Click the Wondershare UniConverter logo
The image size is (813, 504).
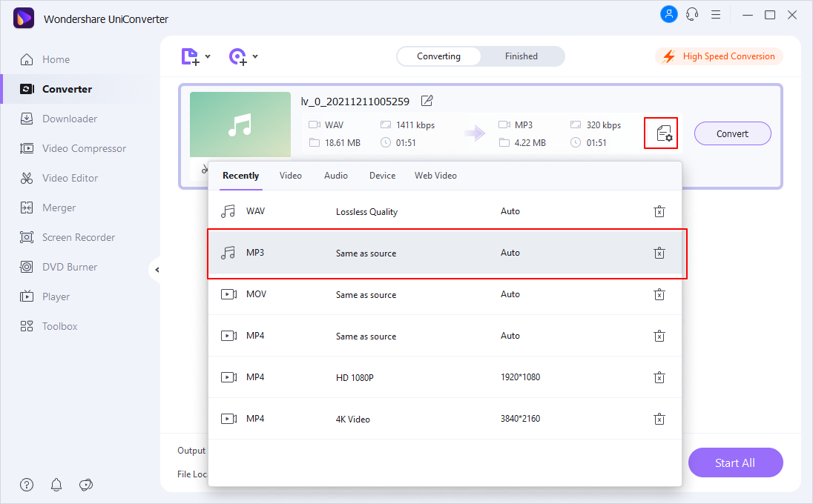click(23, 18)
